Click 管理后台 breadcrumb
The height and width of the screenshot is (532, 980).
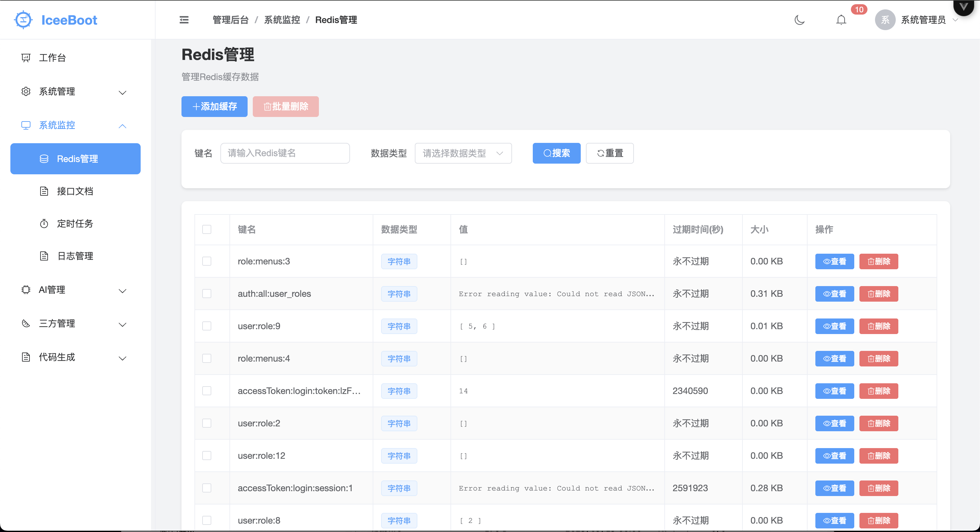click(x=230, y=20)
